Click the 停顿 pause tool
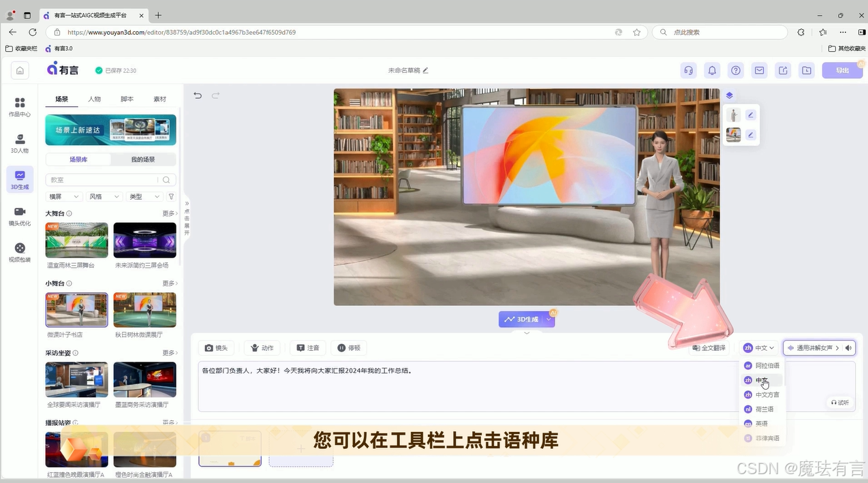This screenshot has height=483, width=868. pos(349,348)
